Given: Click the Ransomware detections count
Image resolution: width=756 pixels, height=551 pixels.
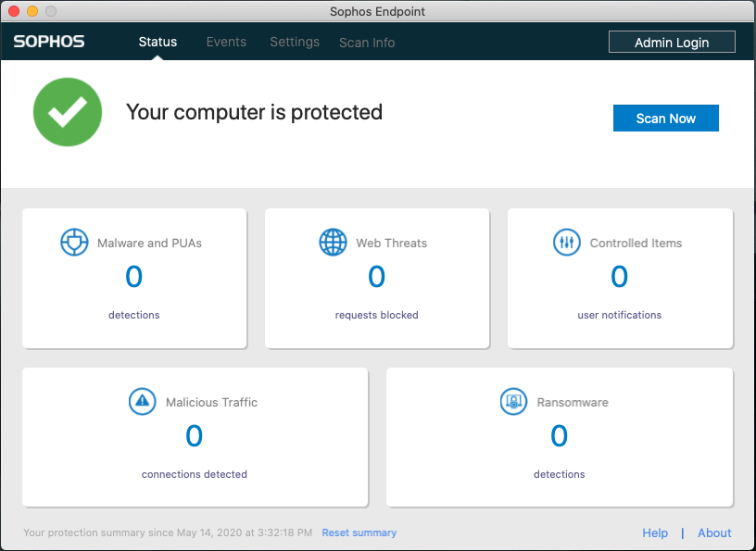Looking at the screenshot, I should [x=559, y=436].
